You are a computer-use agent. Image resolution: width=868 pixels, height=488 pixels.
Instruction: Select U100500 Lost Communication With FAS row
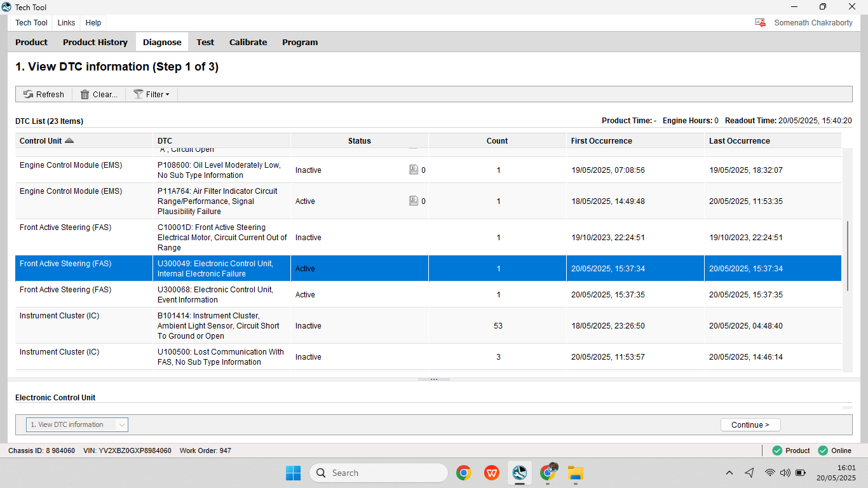(428, 356)
